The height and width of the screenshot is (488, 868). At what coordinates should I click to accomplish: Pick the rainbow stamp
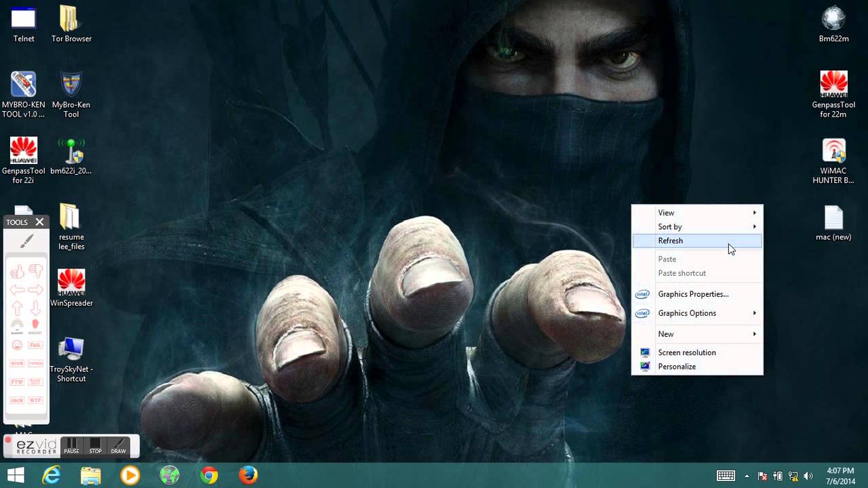click(x=17, y=327)
